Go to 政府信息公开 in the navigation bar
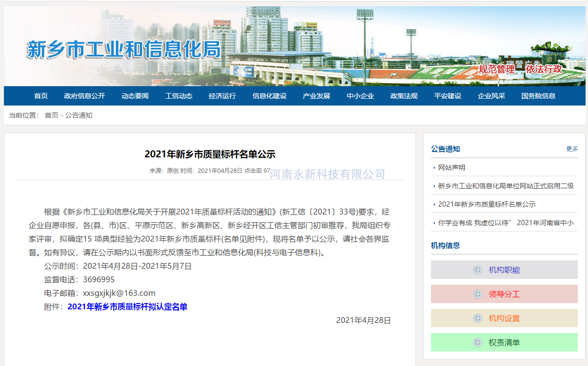This screenshot has height=366, width=588. (84, 96)
